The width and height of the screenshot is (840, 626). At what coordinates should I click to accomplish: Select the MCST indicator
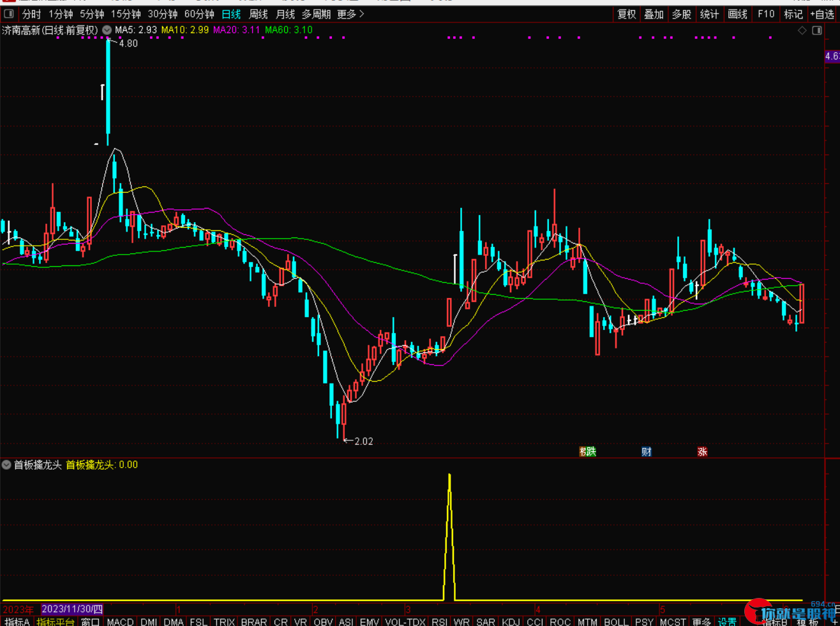(673, 622)
